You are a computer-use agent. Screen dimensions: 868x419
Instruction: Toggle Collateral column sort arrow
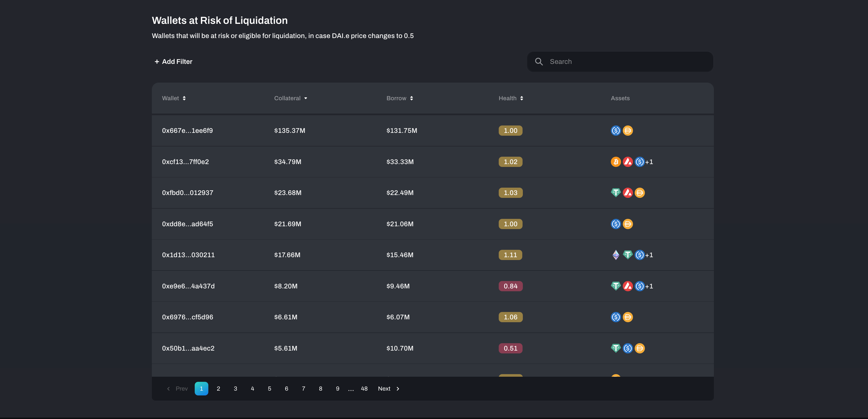tap(306, 98)
